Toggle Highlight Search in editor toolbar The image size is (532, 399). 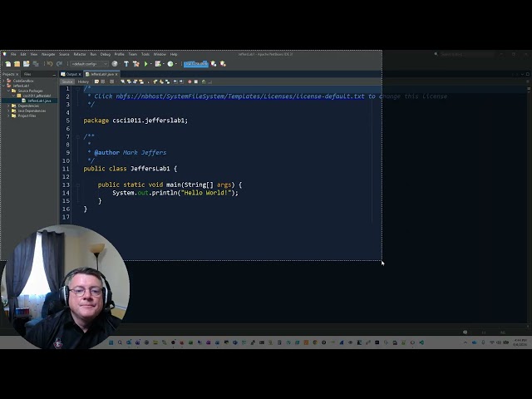pyautogui.click(x=141, y=81)
